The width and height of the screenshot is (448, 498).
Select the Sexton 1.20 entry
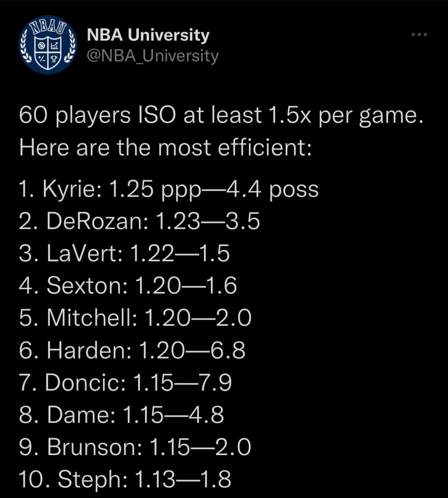pos(128,285)
